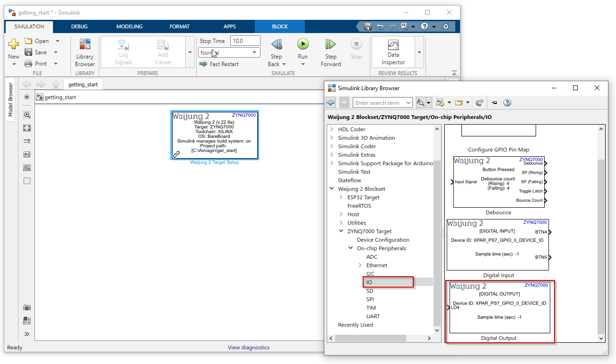The width and height of the screenshot is (616, 364).
Task: Open the simulation mode Normal dropdown
Action: pyautogui.click(x=229, y=52)
